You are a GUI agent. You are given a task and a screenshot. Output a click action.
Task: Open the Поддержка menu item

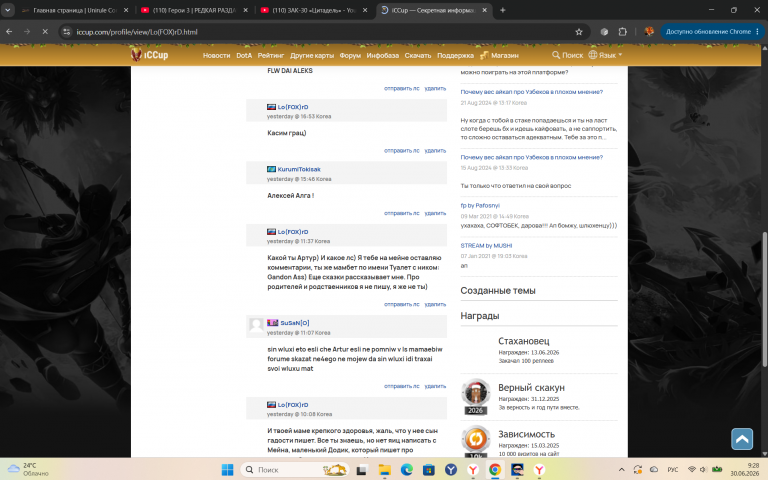click(x=456, y=55)
